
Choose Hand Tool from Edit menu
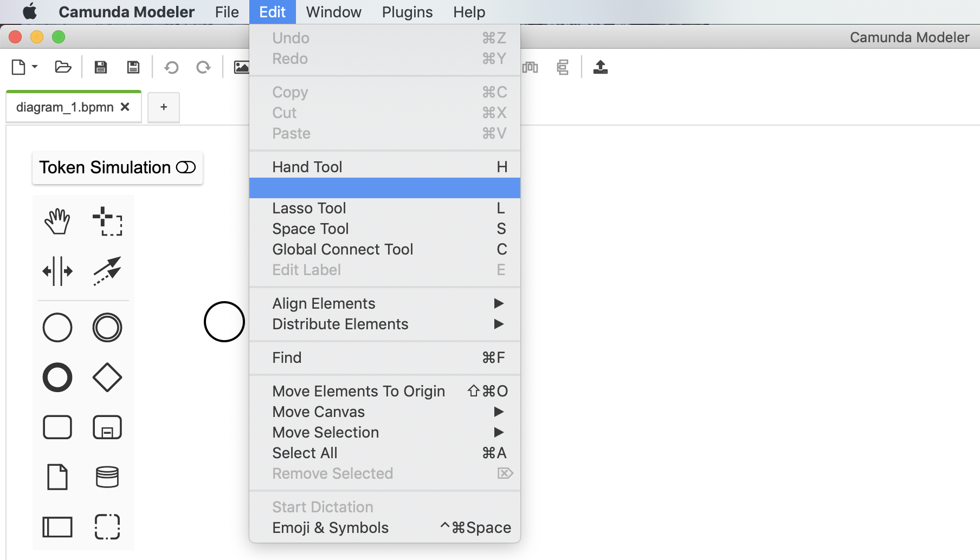pyautogui.click(x=385, y=167)
